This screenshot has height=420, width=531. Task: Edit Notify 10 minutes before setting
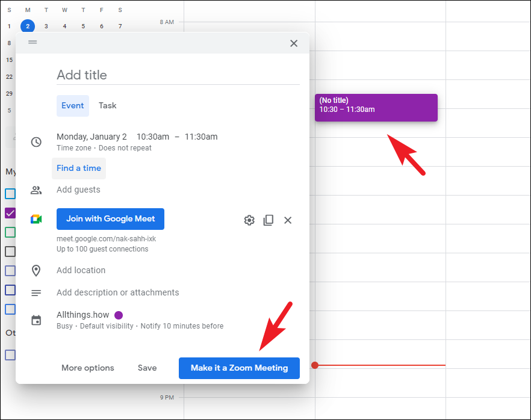pyautogui.click(x=182, y=326)
